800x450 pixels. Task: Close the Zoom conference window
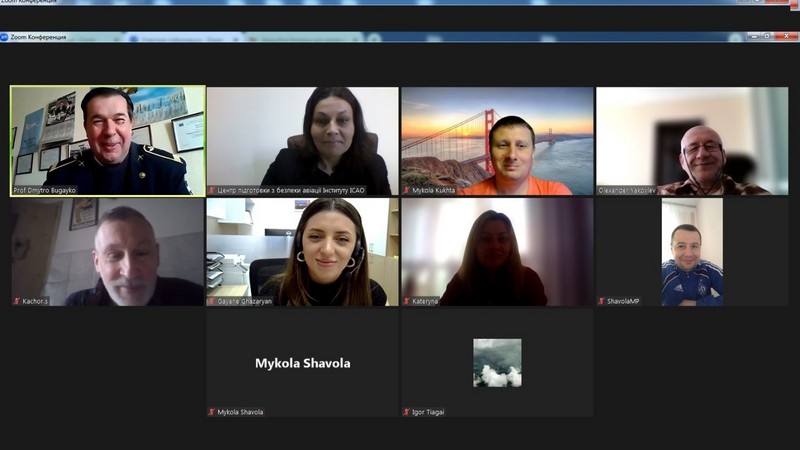pos(787,37)
